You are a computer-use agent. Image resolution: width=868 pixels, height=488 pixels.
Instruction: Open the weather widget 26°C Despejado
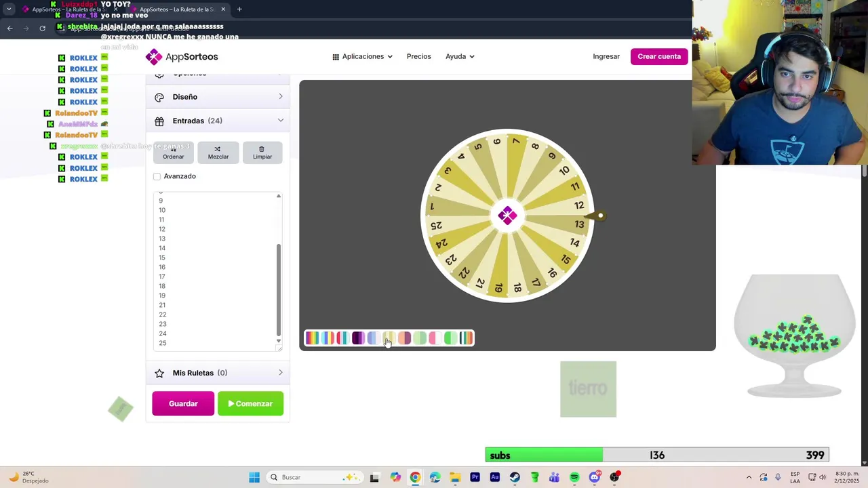tap(28, 477)
